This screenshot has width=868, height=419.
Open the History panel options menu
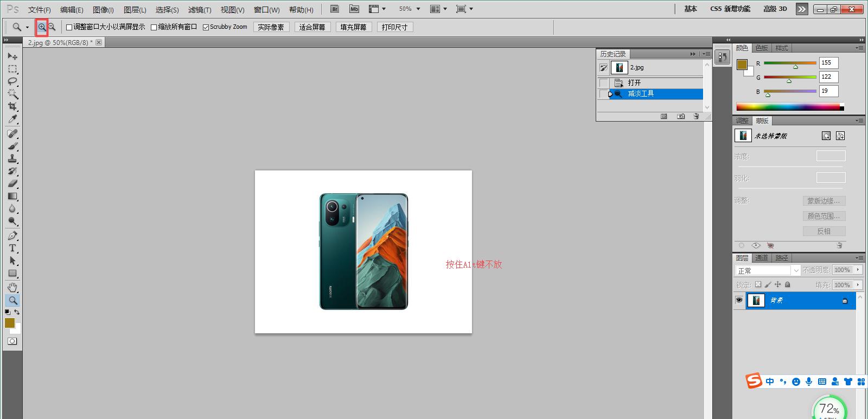click(x=706, y=54)
